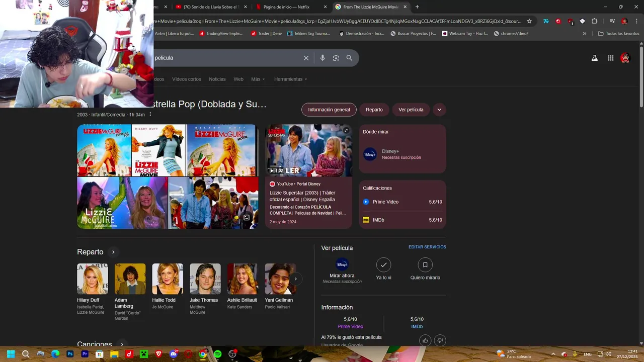
Task: Close the YouTube Sonido de Lluvia tab
Action: 246,7
